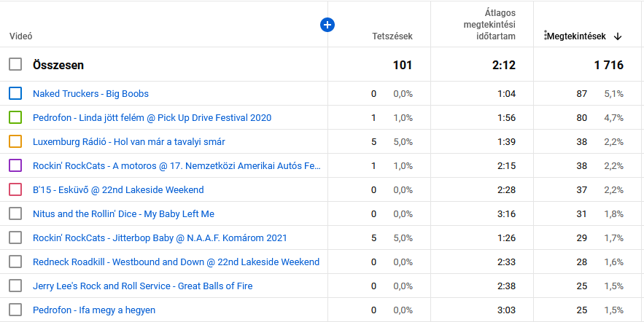Check the Jitterbop Baby row checkbox

[15, 237]
